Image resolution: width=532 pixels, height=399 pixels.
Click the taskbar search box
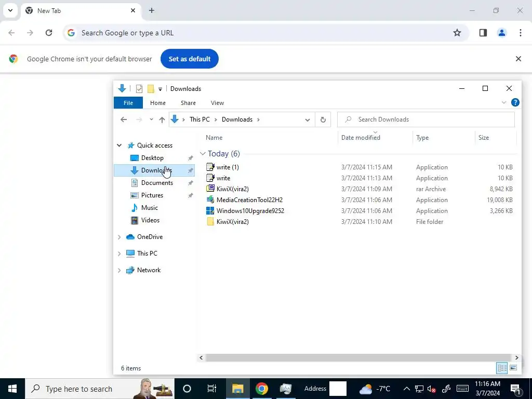coord(100,389)
